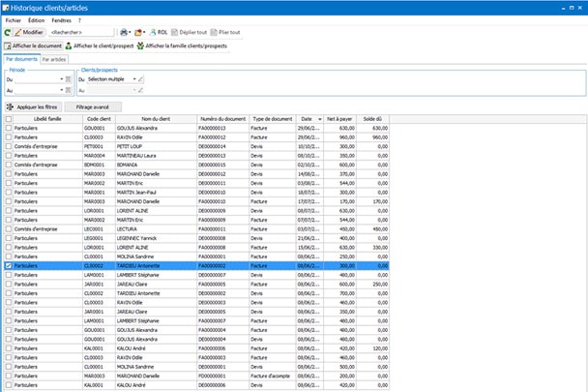
Task: Select the code client LOR0001 for FA00000008
Action: (99, 248)
